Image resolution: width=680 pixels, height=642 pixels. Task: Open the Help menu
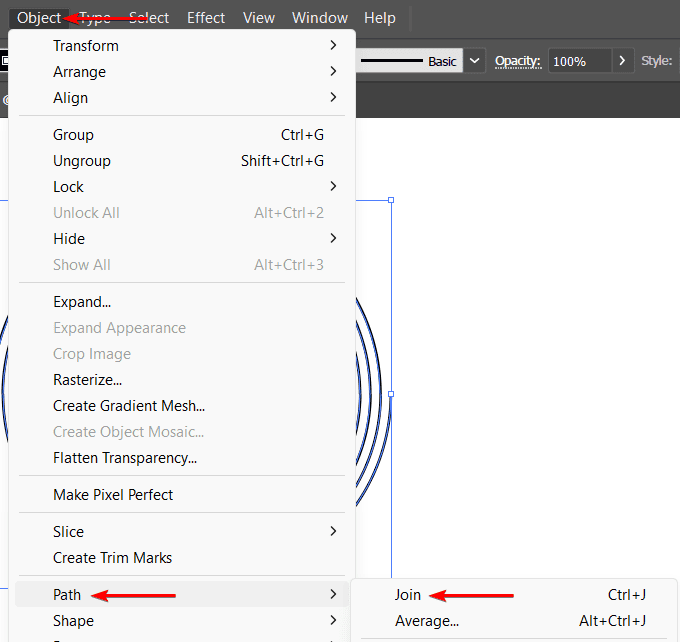click(x=380, y=18)
